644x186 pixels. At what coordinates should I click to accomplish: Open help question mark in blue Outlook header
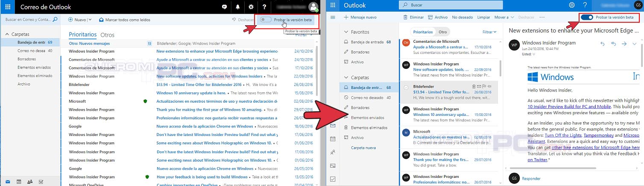tap(585, 5)
